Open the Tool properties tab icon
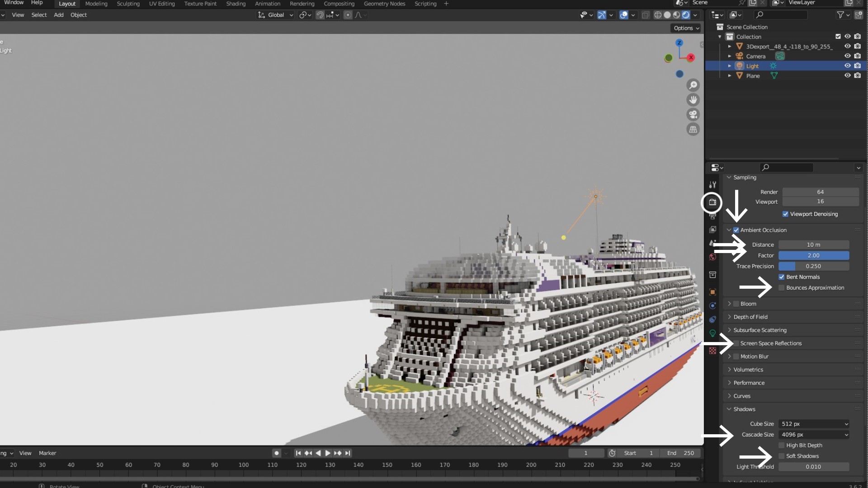The height and width of the screenshot is (488, 868). [x=712, y=184]
